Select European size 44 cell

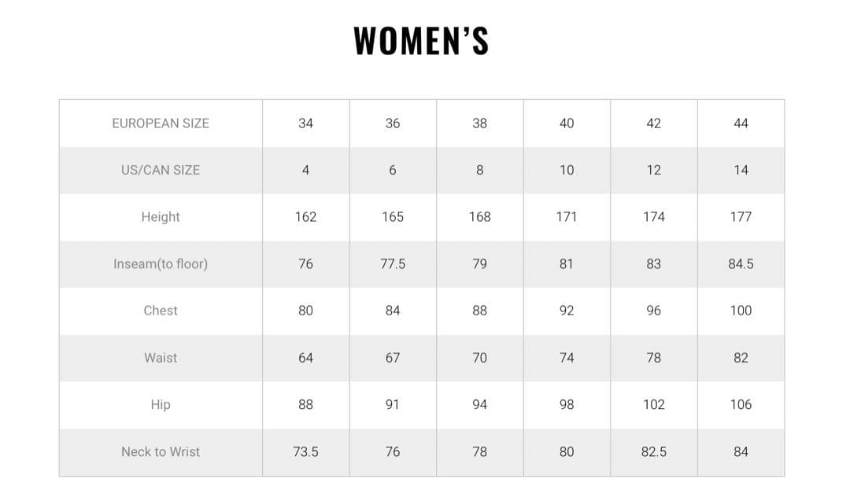pyautogui.click(x=741, y=123)
